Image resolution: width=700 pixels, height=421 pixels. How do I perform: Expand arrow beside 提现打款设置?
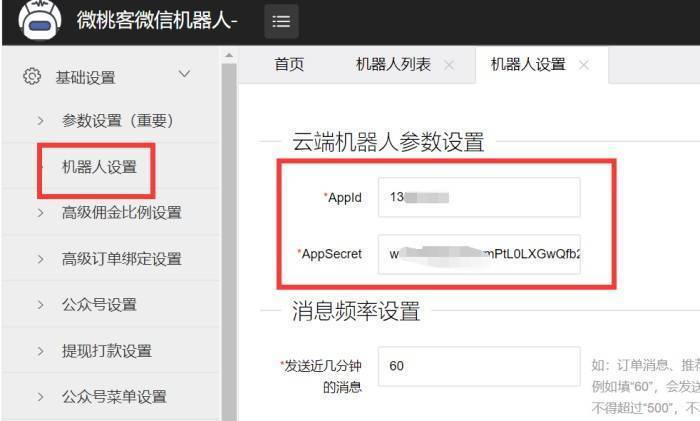(x=41, y=351)
